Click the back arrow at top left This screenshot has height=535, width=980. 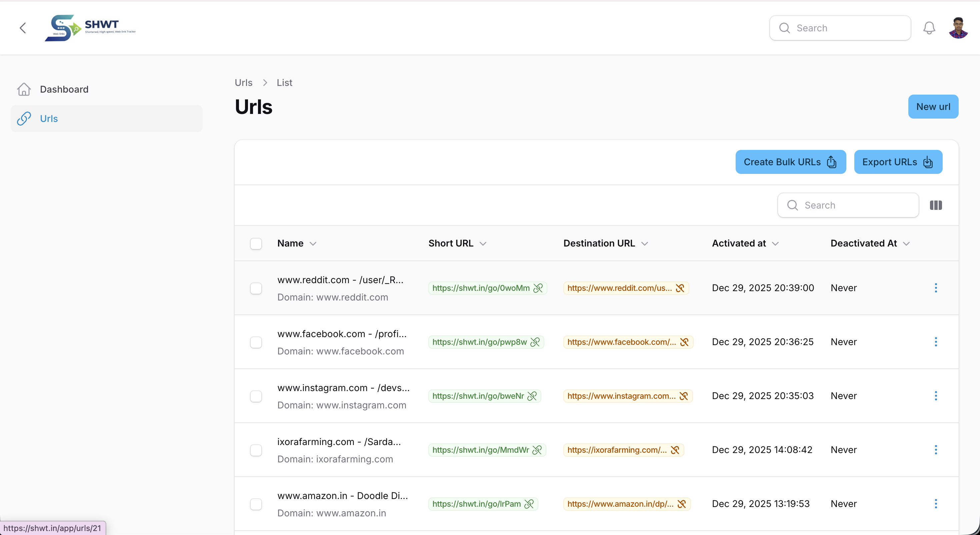point(22,27)
